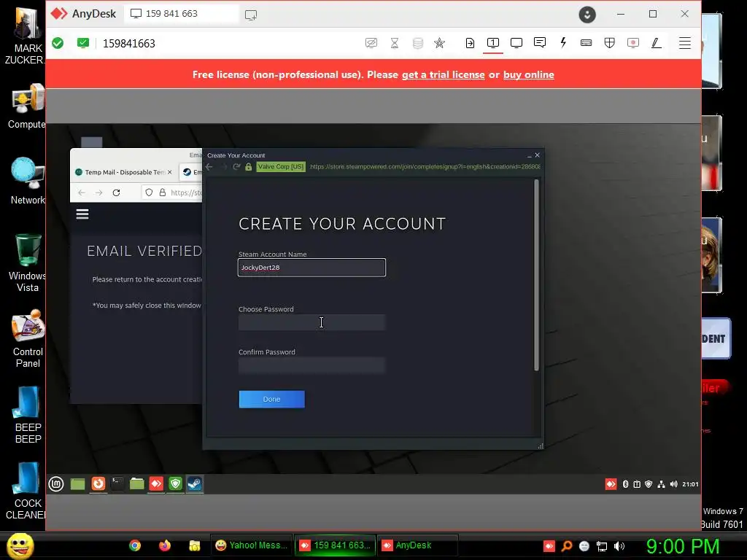Click the AnyDesk favorite star icon
Screen dimensions: 747x560
[x=439, y=43]
